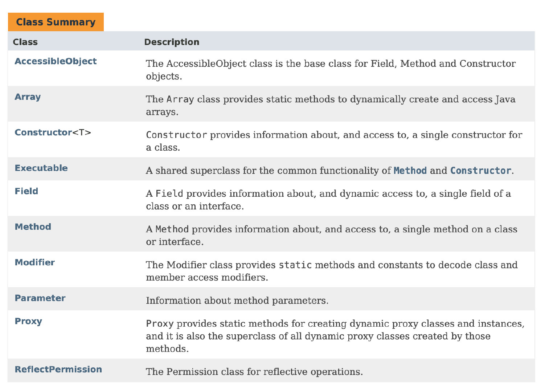Click the Proxy description paragraph

pos(335,336)
